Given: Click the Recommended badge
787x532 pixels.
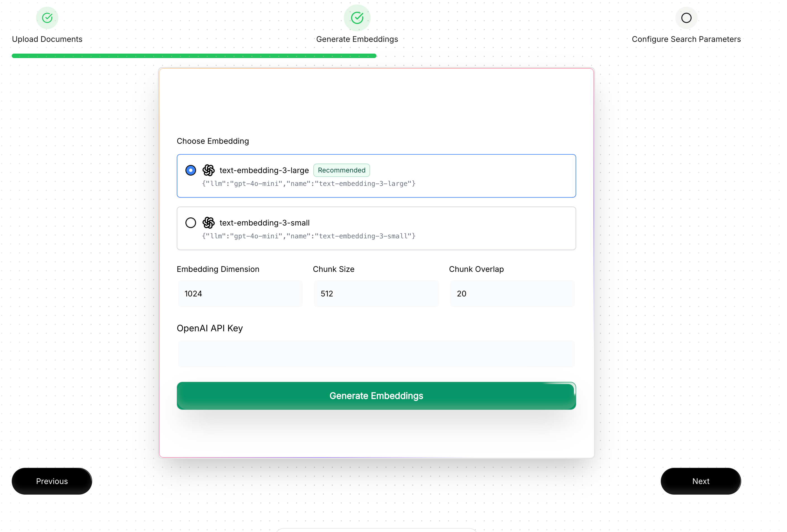Looking at the screenshot, I should [x=341, y=170].
